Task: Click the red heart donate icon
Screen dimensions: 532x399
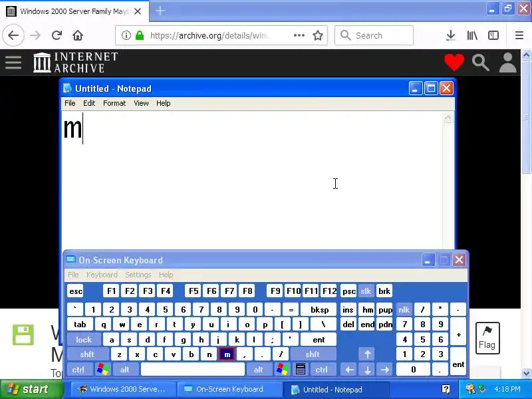Action: click(x=454, y=63)
